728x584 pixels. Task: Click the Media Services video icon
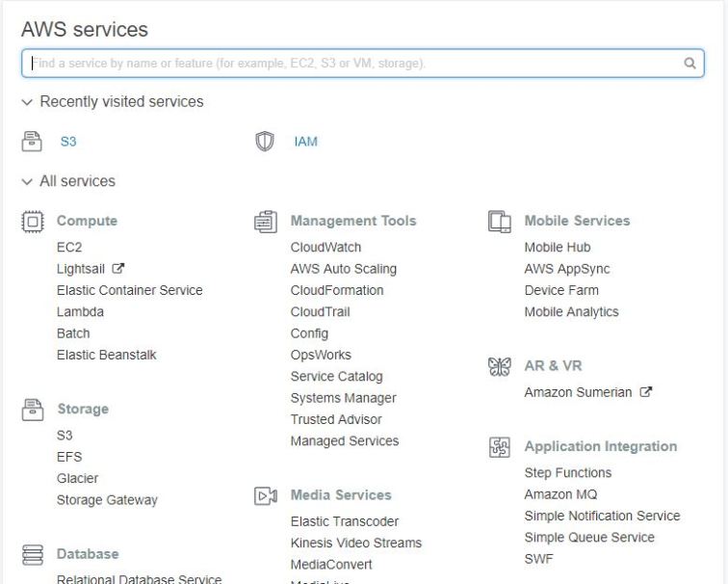coord(265,495)
